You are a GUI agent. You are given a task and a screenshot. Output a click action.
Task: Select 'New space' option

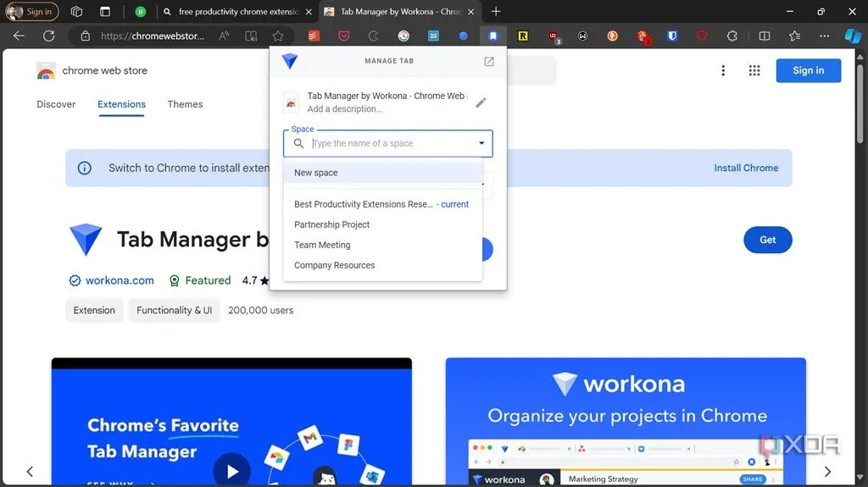pos(382,173)
